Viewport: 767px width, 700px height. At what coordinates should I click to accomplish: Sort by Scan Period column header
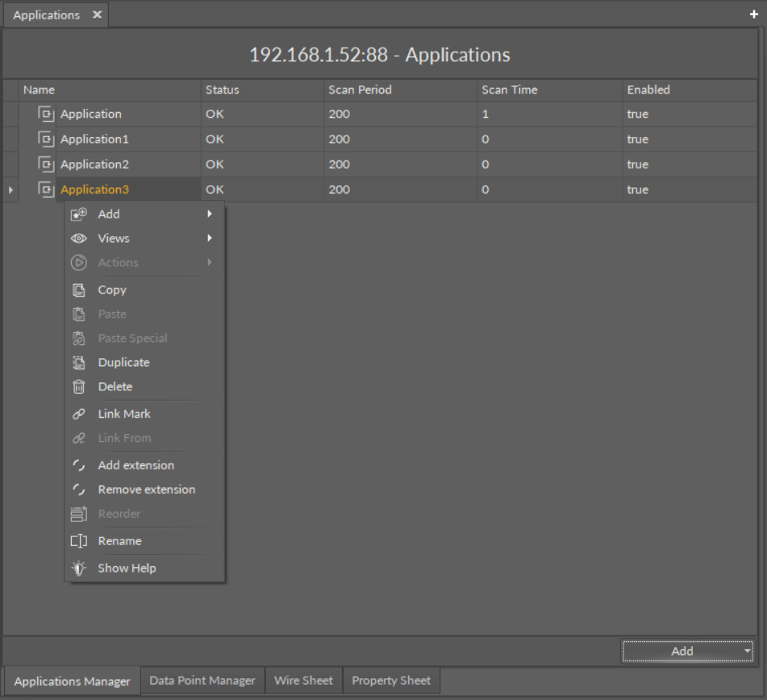pyautogui.click(x=360, y=90)
